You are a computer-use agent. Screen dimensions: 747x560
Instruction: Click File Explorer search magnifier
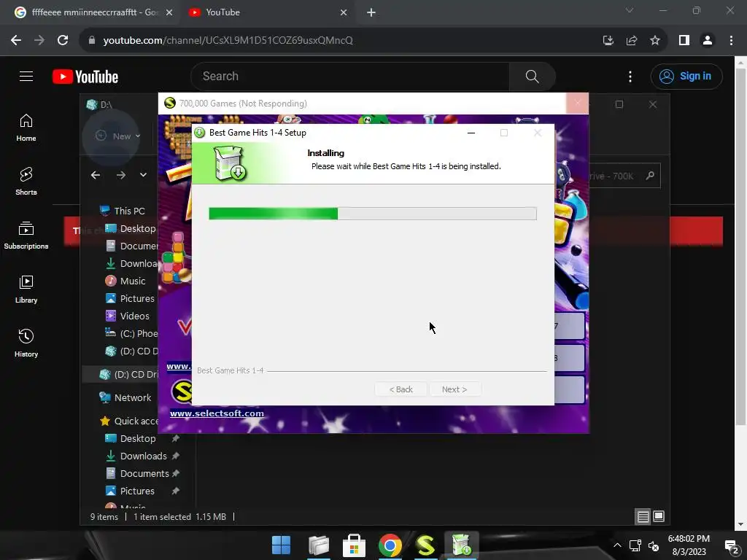coord(650,176)
